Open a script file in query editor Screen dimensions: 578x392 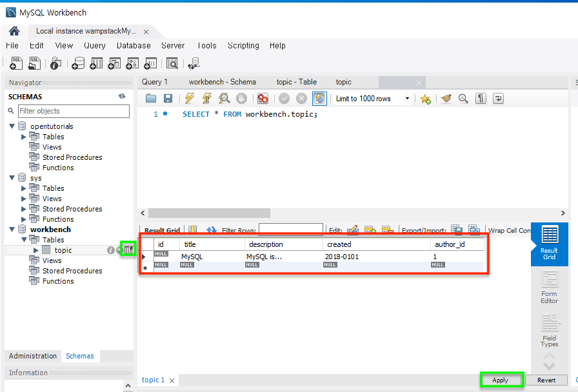151,99
